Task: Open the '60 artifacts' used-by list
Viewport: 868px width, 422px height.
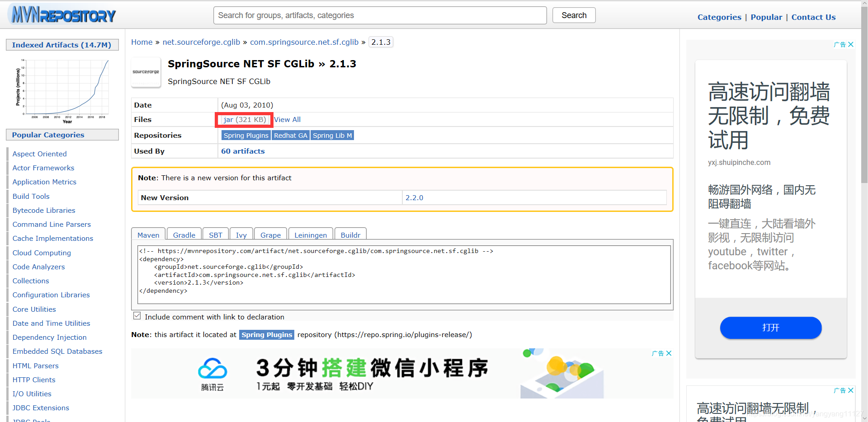Action: [243, 151]
